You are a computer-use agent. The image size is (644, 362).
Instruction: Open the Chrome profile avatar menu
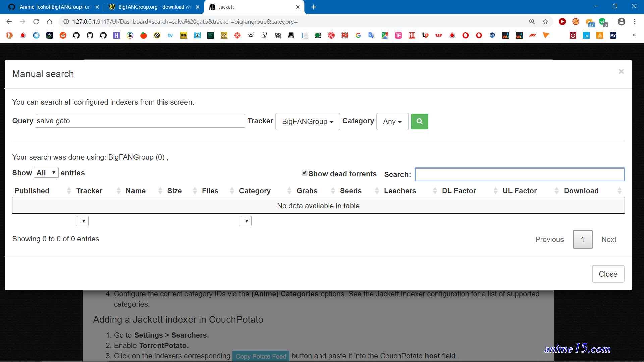621,22
